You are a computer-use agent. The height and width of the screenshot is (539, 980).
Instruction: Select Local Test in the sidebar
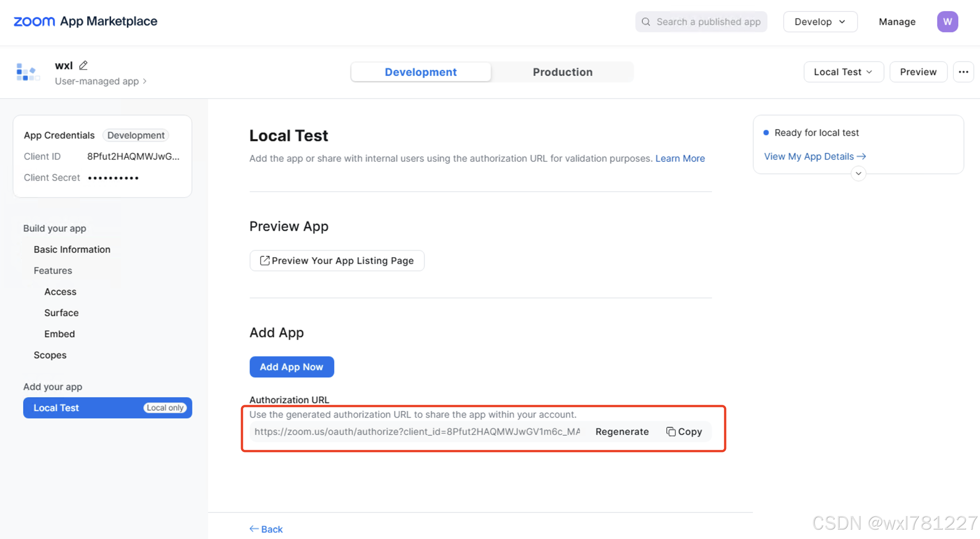coord(107,407)
